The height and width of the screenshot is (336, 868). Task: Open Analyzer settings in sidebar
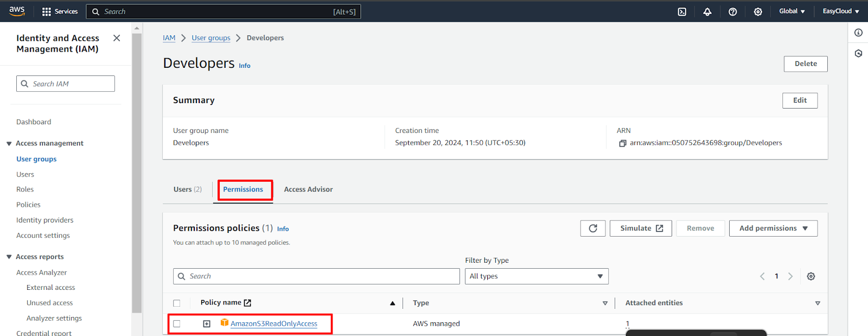54,318
